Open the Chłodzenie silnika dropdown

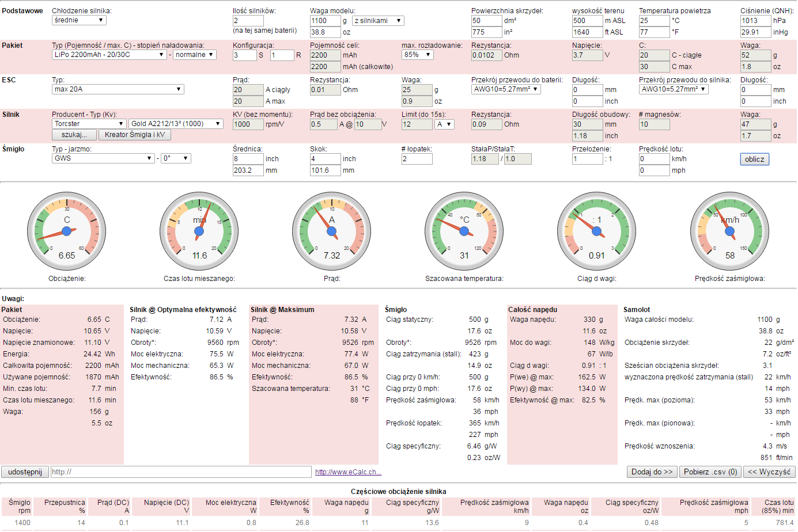(79, 20)
